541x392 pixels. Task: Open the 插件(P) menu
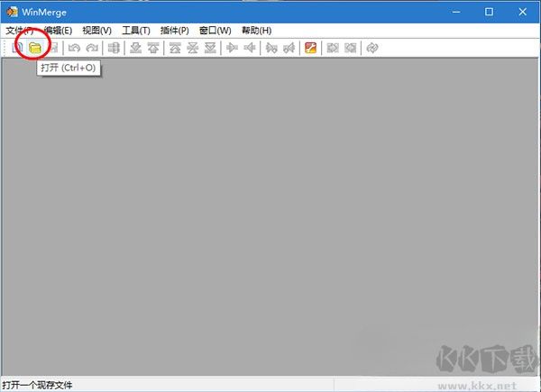pyautogui.click(x=175, y=31)
